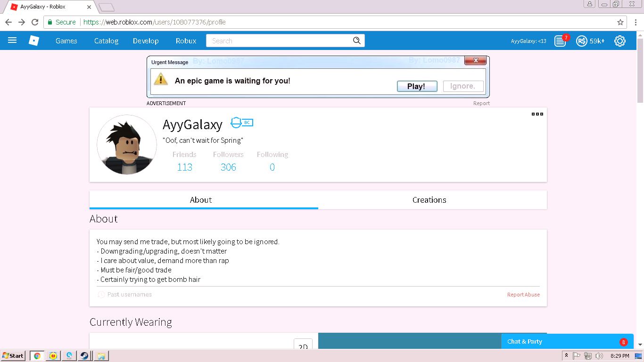Click the Builders Club badge icon
Screen dimensions: 644x362
click(242, 123)
